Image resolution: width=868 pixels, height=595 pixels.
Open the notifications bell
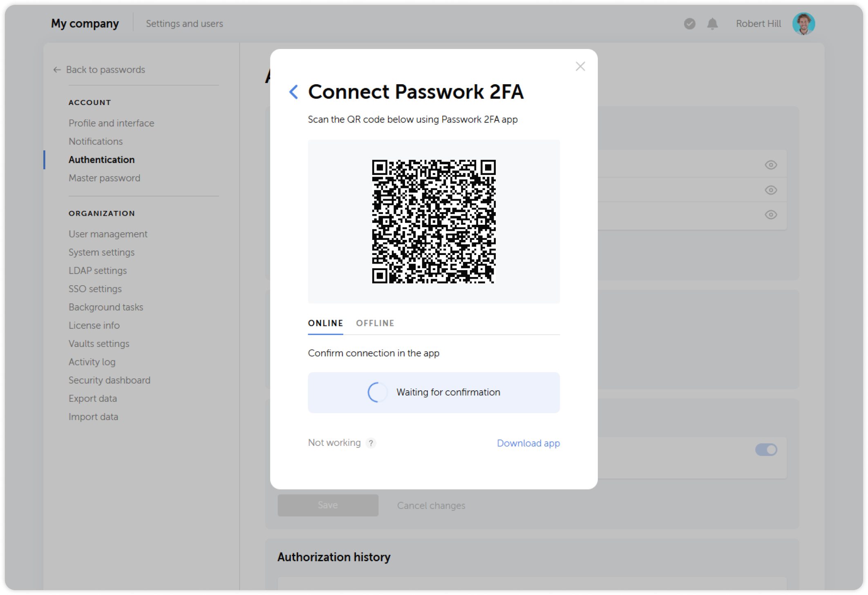click(x=712, y=24)
